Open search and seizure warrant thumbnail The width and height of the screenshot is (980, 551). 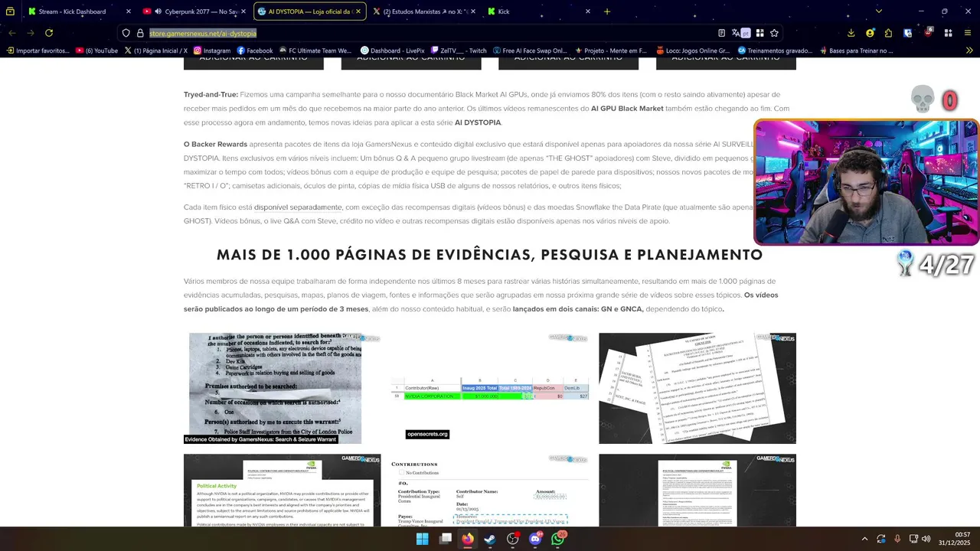(273, 388)
